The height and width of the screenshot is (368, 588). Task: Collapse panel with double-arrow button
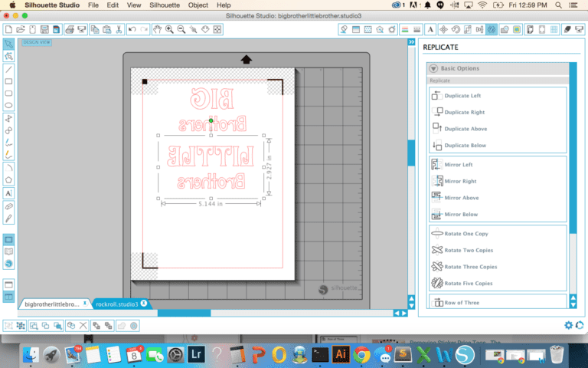(411, 42)
